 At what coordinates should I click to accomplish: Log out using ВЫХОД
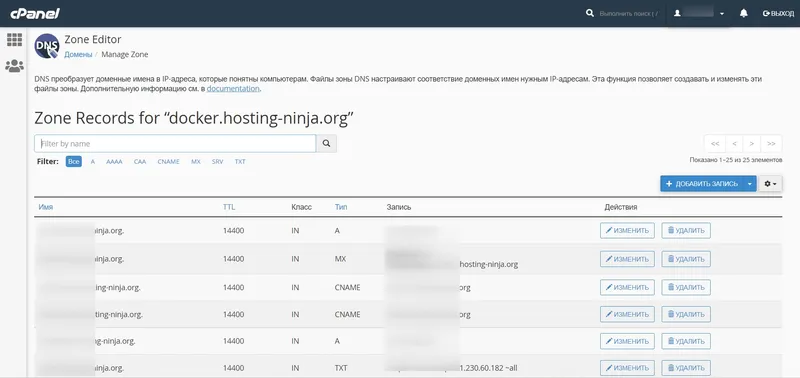[x=778, y=14]
